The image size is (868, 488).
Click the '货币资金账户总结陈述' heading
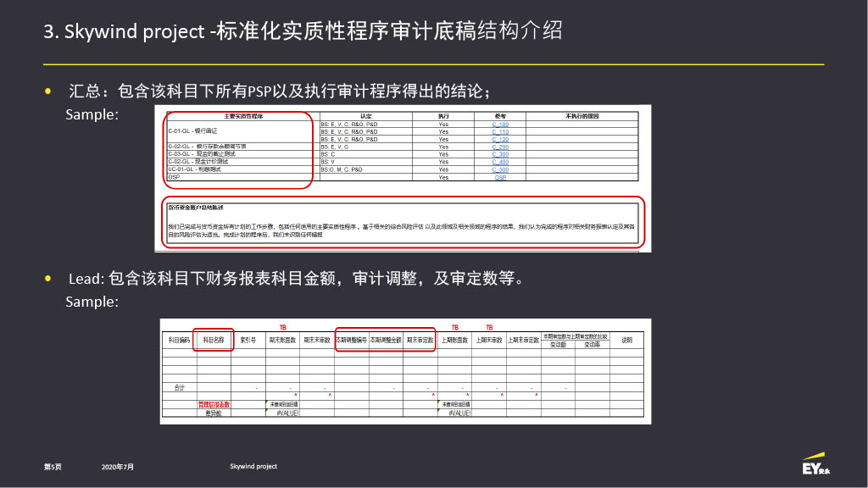click(x=196, y=208)
